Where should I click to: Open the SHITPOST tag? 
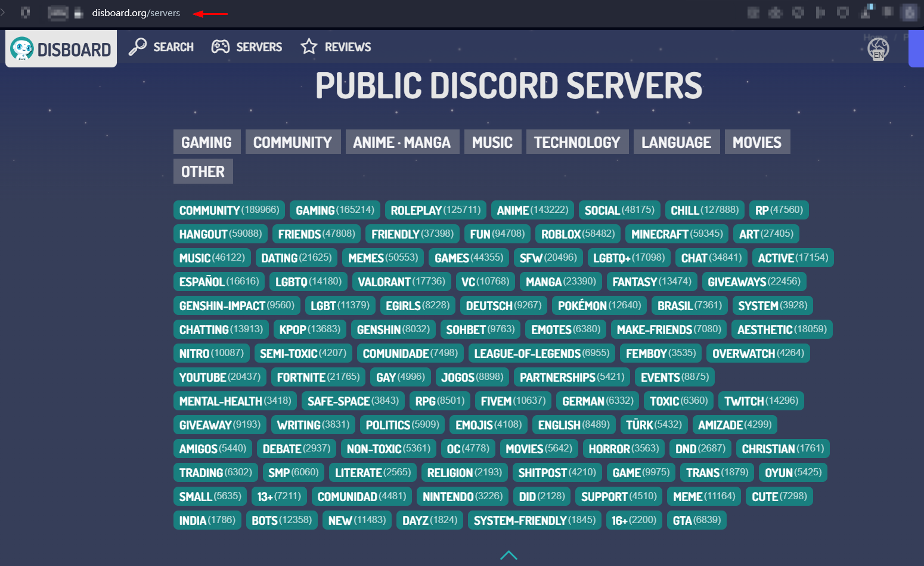point(557,472)
